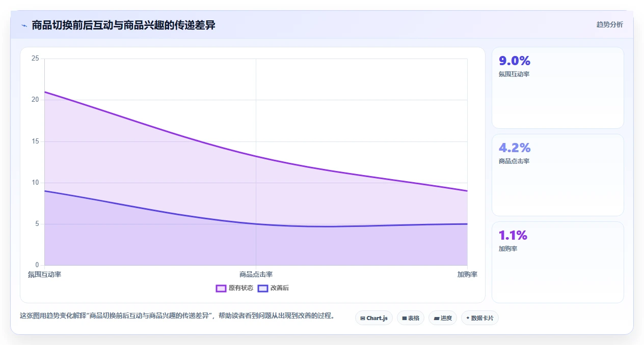Viewport: 644px width, 345px height.
Task: Click the chart title 商品切换前后互动与商品兴趣的传递差异
Action: (123, 25)
